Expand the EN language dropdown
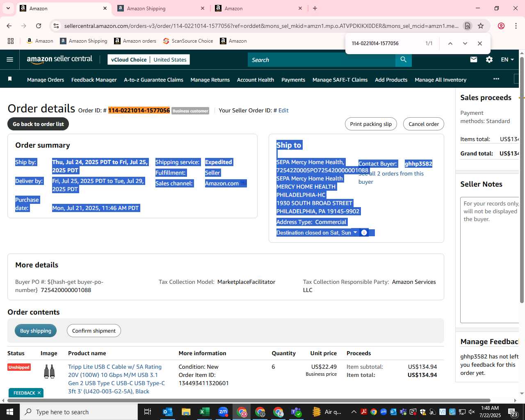The height and width of the screenshot is (420, 525). [507, 59]
